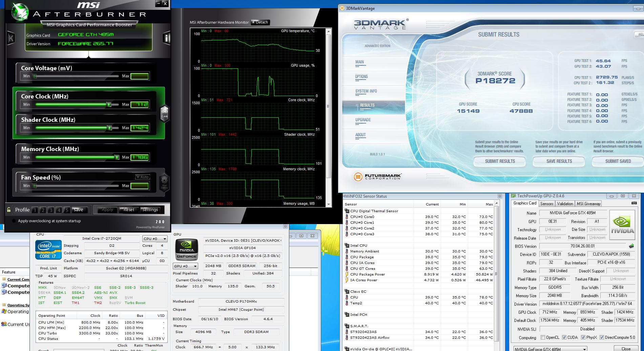Open the GPU-Z card selection dropdown
644x351 pixels.
pyautogui.click(x=550, y=349)
